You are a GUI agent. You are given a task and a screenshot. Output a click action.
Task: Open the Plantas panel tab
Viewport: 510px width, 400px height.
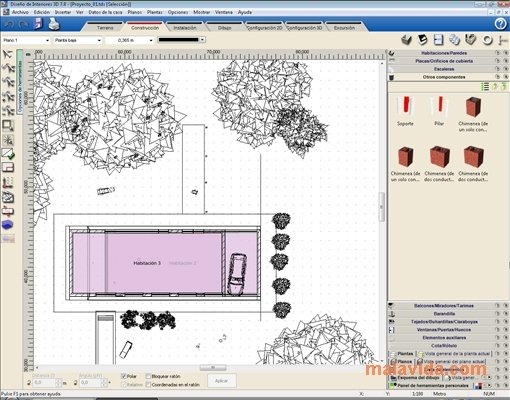pyautogui.click(x=402, y=354)
